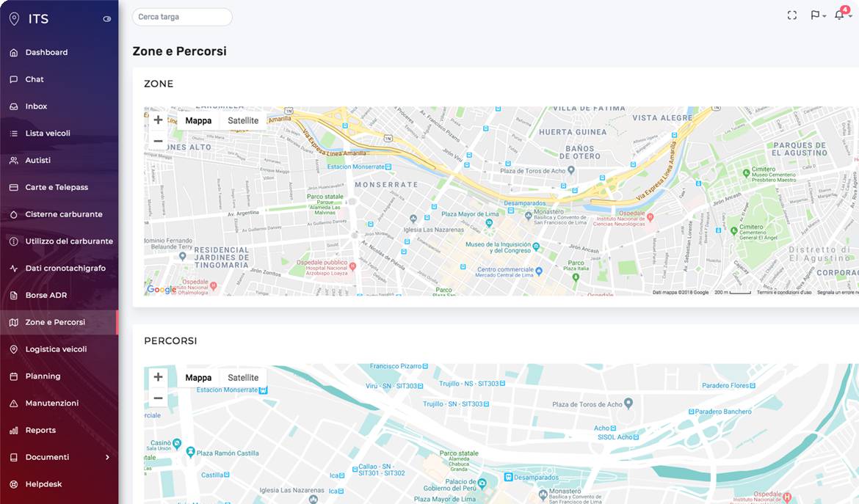Click the Dashboard home icon
859x504 pixels.
click(x=14, y=53)
